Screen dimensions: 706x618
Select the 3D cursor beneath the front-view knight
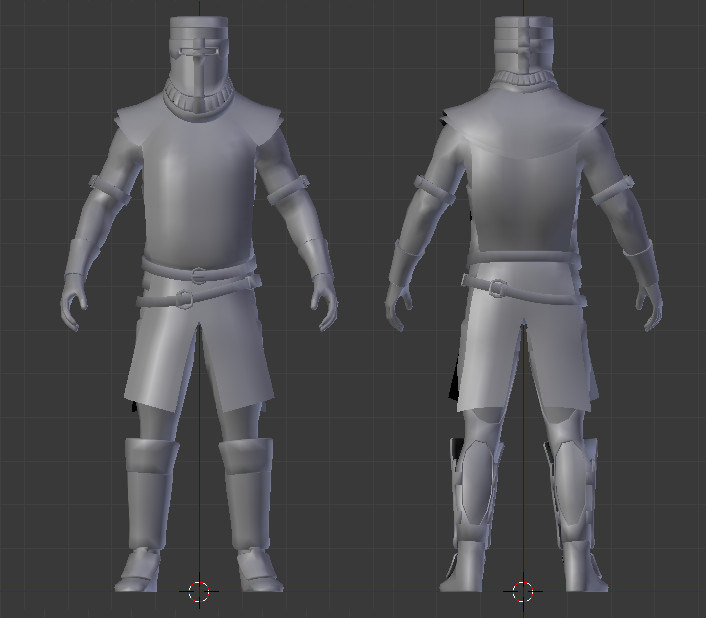pos(199,591)
